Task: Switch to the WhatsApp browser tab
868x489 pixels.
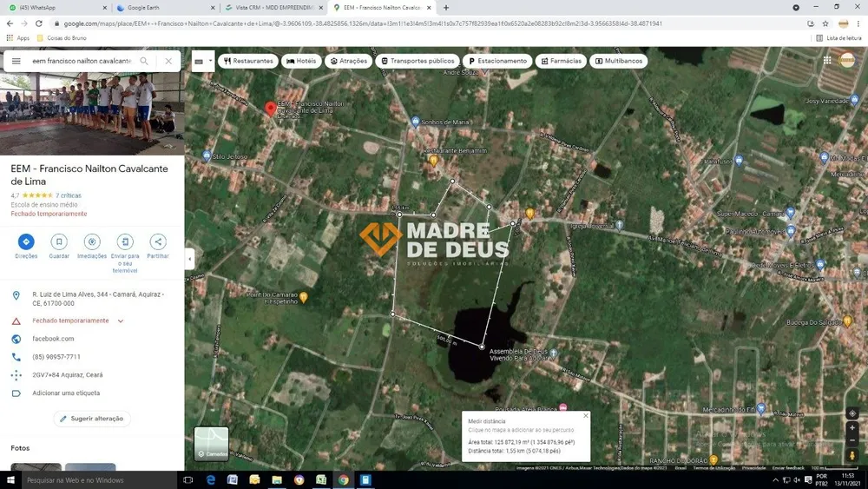Action: 56,8
